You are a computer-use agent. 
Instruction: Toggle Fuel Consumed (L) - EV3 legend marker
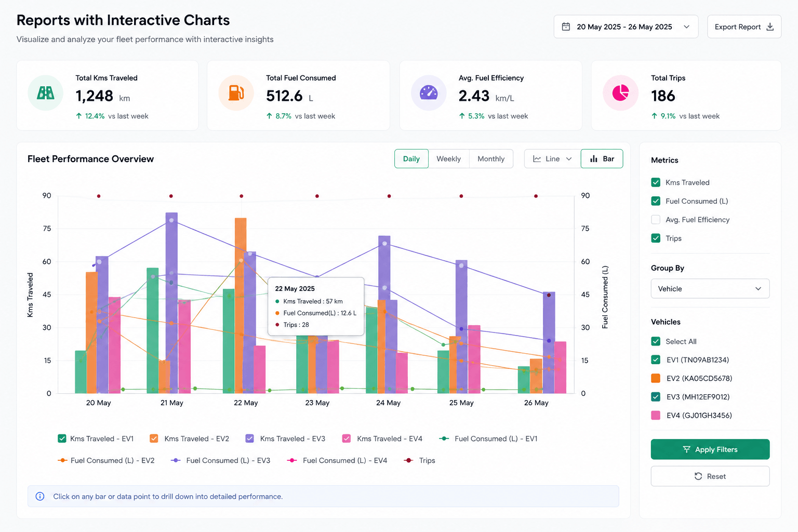(x=176, y=460)
